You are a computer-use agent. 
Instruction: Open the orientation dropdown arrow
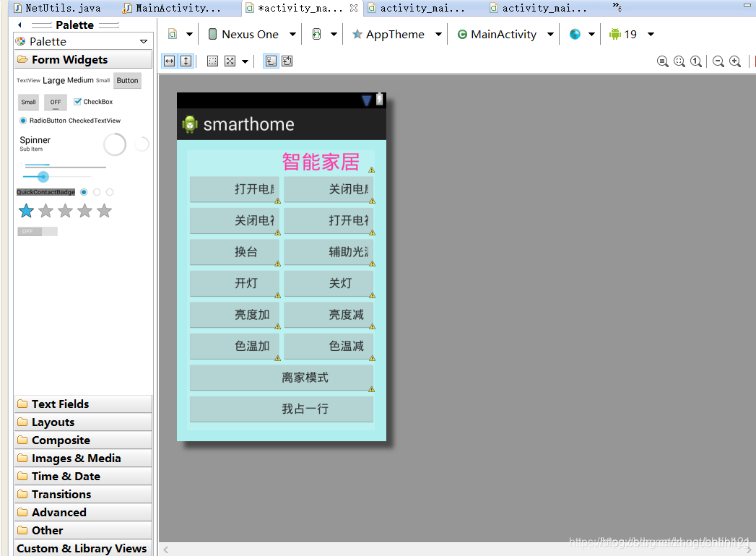coord(334,34)
